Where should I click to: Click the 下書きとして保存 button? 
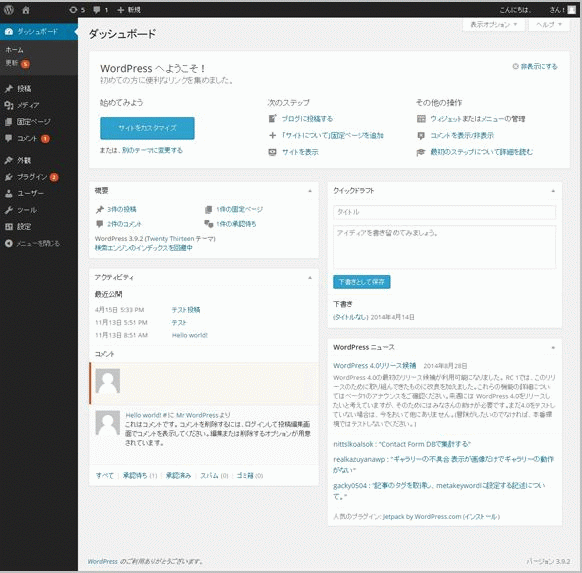click(x=362, y=282)
